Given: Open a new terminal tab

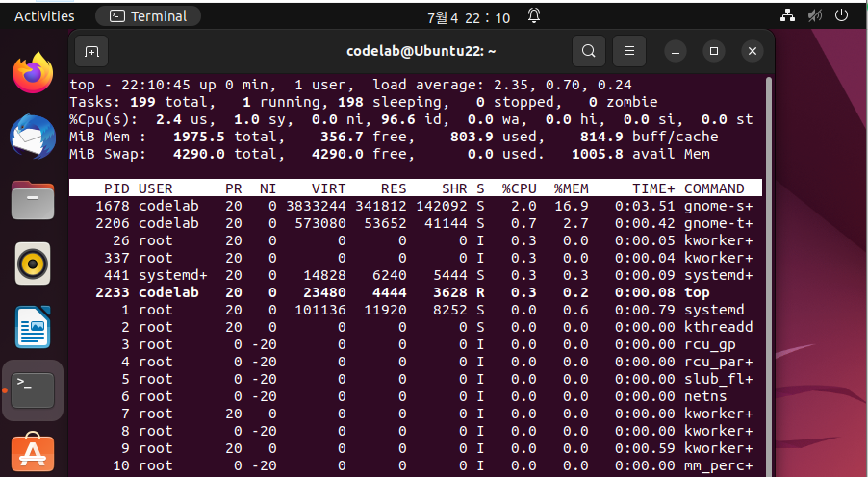Looking at the screenshot, I should click(x=91, y=52).
